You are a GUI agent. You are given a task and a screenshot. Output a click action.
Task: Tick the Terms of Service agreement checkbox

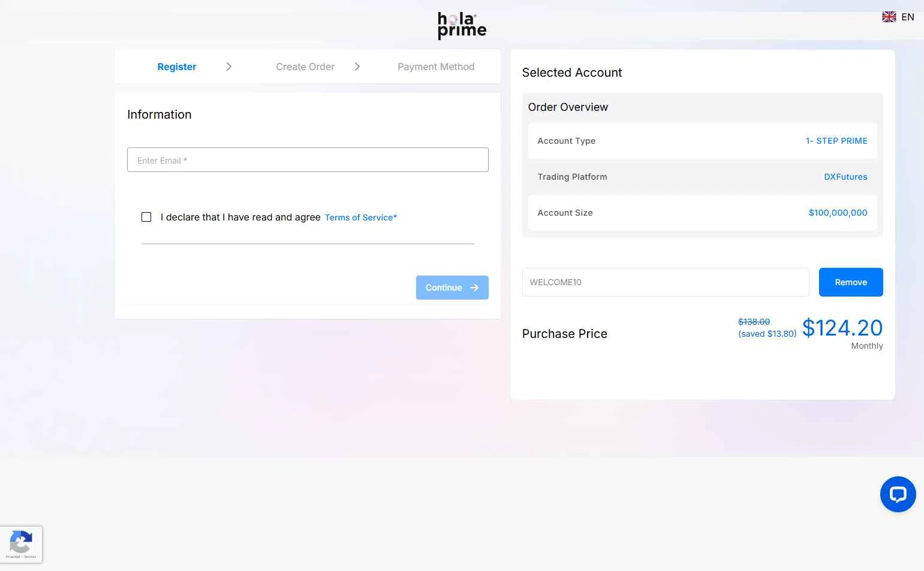point(146,217)
